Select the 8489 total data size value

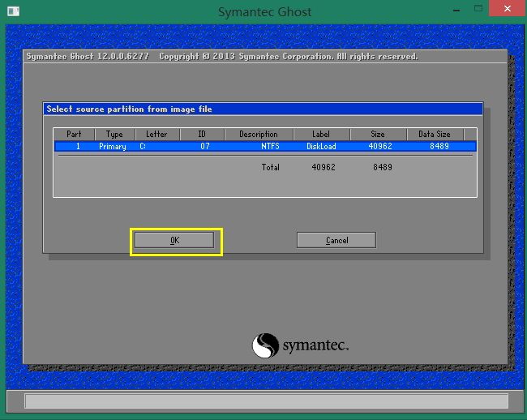(383, 167)
